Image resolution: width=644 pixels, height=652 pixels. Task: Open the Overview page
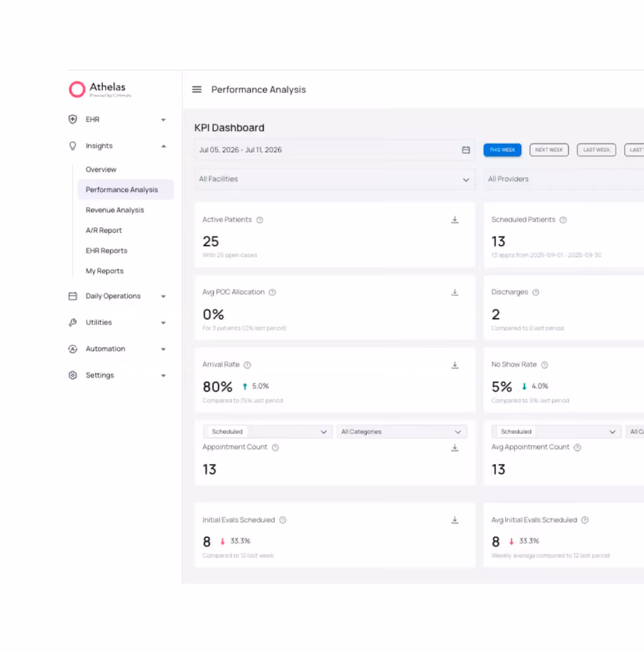(x=101, y=170)
